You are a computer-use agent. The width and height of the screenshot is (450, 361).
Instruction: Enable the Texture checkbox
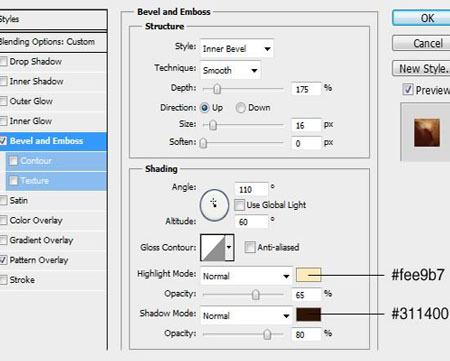(13, 181)
